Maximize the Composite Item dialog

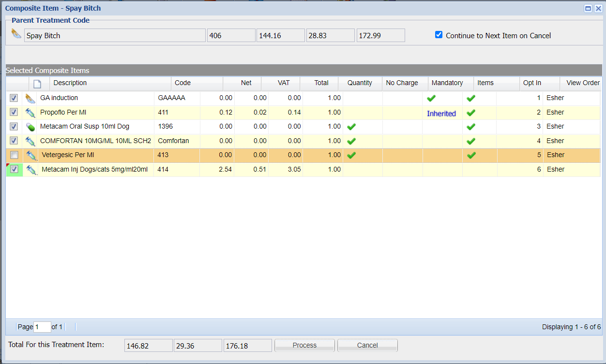pyautogui.click(x=588, y=8)
